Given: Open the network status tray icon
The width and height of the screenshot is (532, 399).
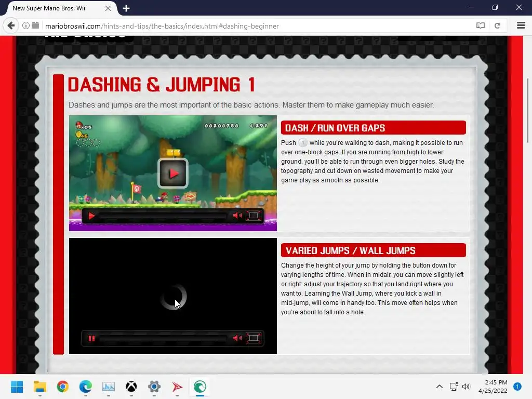Looking at the screenshot, I should click(454, 387).
